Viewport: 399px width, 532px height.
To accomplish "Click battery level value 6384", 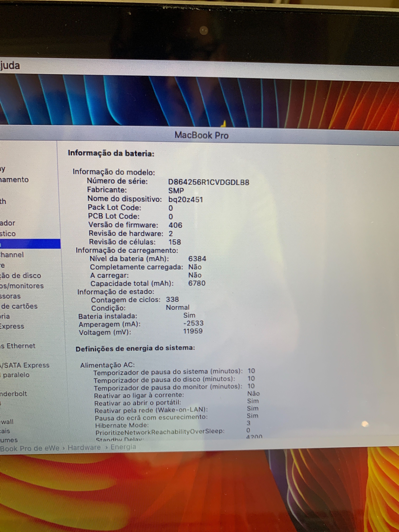I will pyautogui.click(x=197, y=259).
